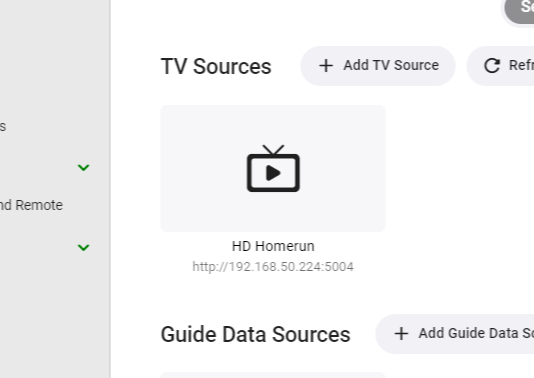Click the plus icon beside Add Guide Data Source
The width and height of the screenshot is (534, 378).
[401, 333]
